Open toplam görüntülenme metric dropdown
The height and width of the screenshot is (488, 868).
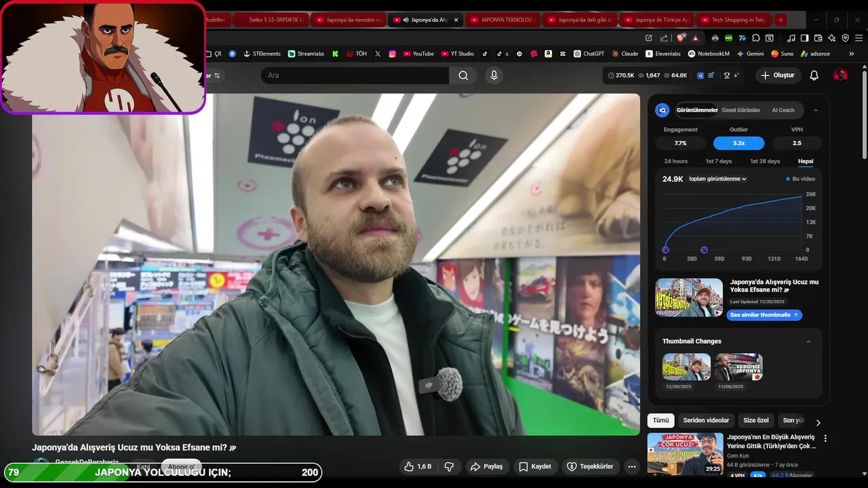pyautogui.click(x=717, y=179)
